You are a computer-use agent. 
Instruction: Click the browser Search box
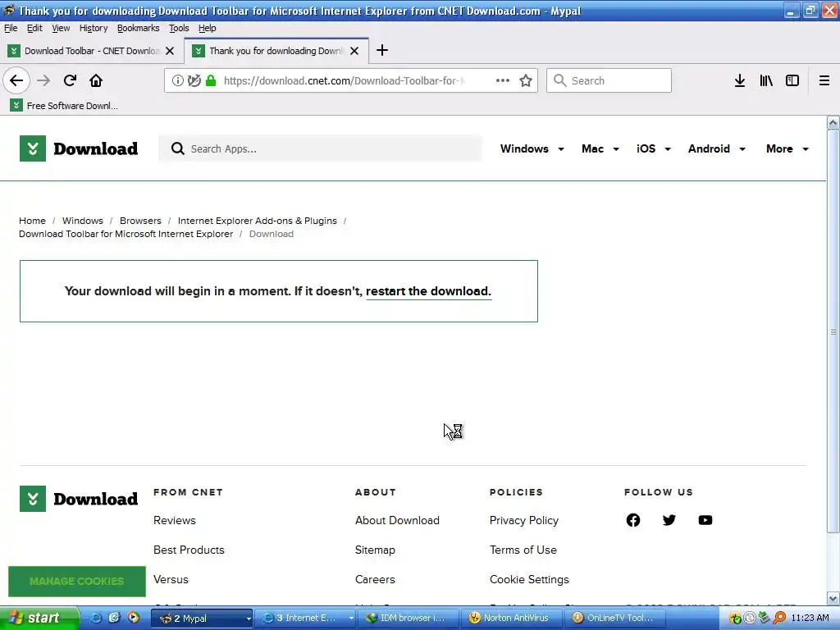point(609,80)
